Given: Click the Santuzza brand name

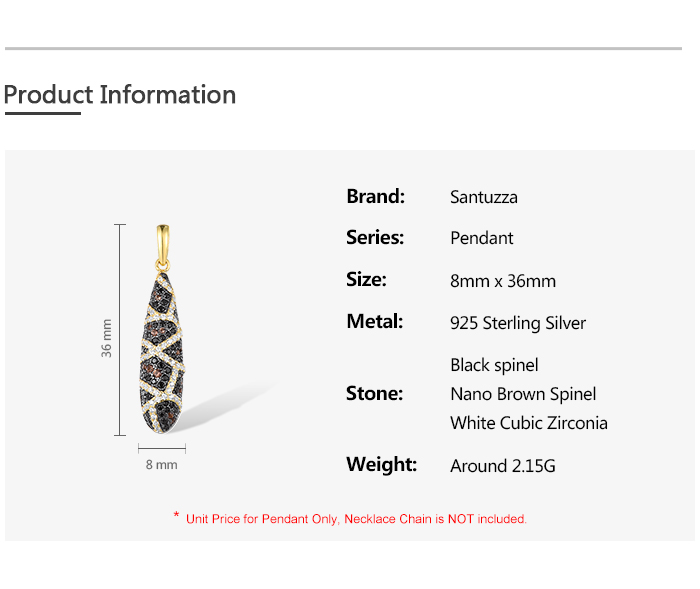Looking at the screenshot, I should click(x=484, y=197).
